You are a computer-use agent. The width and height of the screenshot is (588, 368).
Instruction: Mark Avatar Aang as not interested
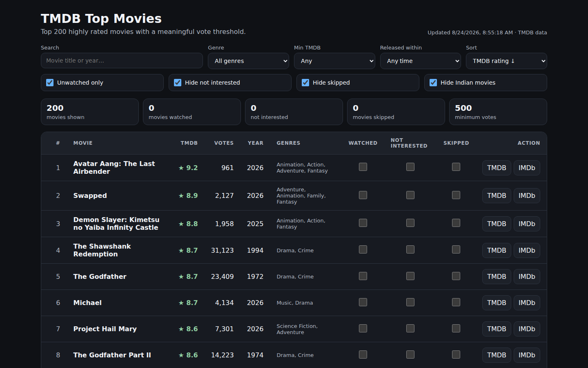tap(410, 167)
